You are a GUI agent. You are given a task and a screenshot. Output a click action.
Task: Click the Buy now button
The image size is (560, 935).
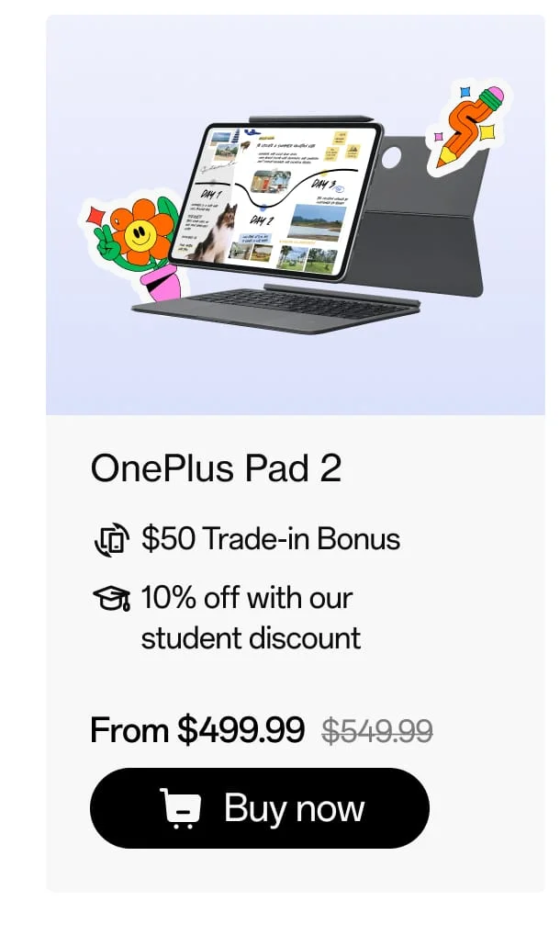[x=259, y=808]
